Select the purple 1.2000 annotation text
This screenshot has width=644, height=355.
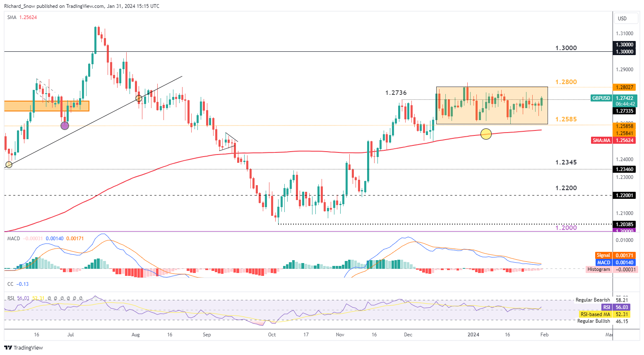click(x=566, y=228)
